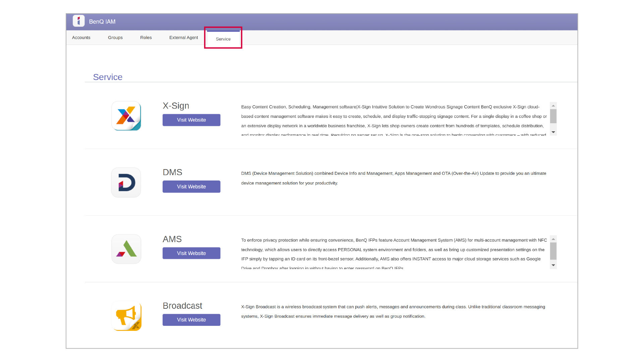Select the Service tab

(x=223, y=39)
